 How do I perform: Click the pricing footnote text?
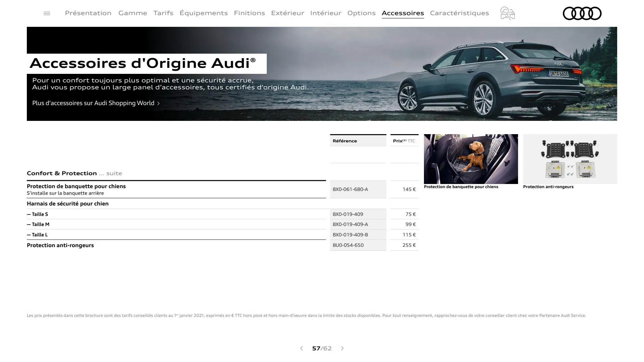(x=306, y=315)
